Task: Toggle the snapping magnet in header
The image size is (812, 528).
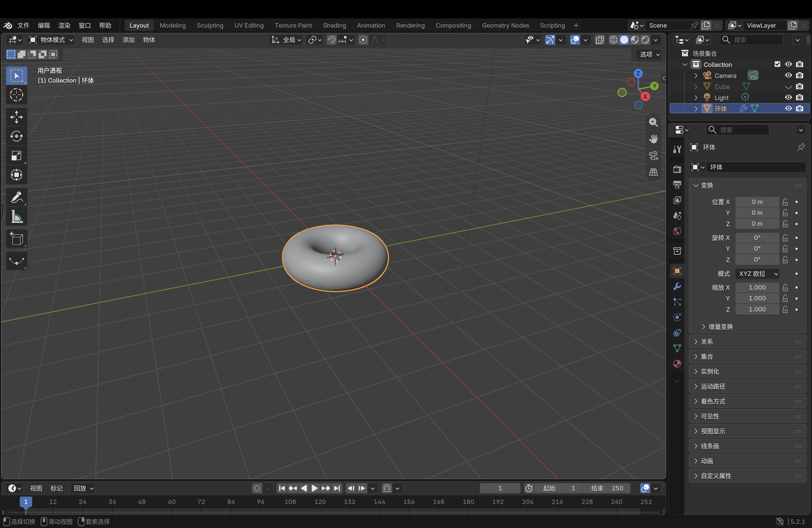Action: coord(331,40)
